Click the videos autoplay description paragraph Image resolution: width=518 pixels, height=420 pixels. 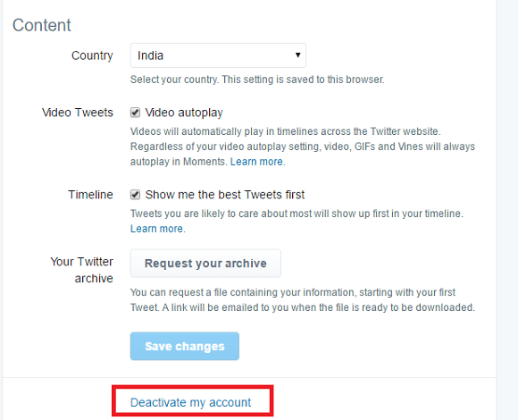303,147
